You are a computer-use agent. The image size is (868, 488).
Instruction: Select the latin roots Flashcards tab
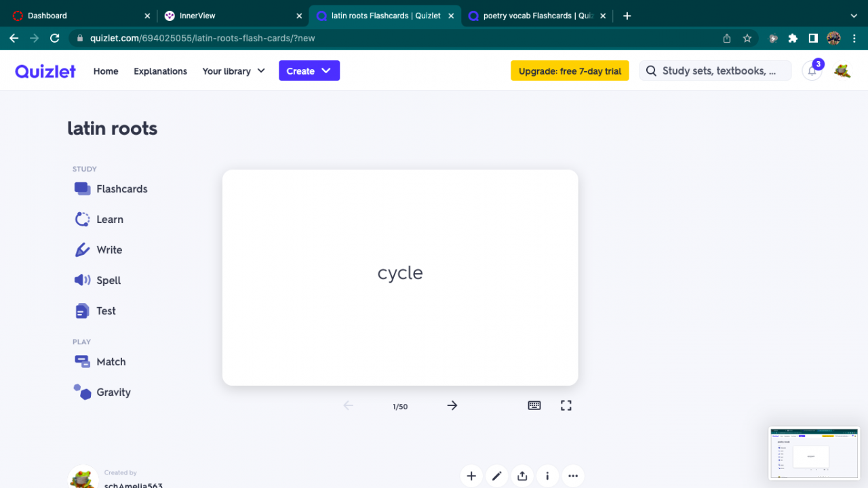pyautogui.click(x=384, y=16)
